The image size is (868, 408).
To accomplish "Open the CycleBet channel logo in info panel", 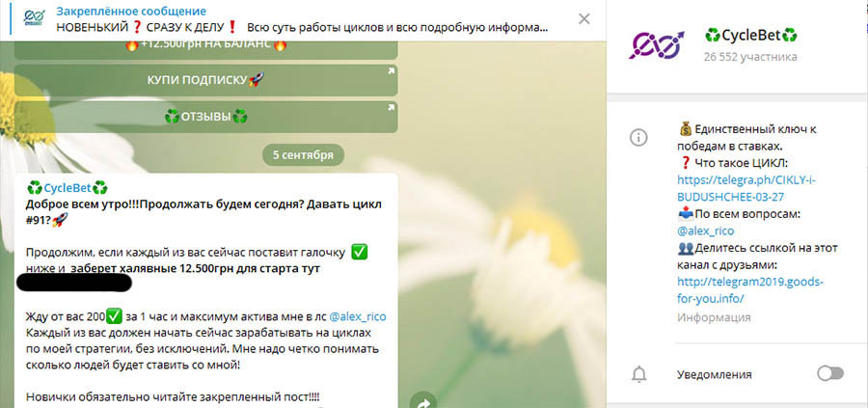I will point(656,44).
